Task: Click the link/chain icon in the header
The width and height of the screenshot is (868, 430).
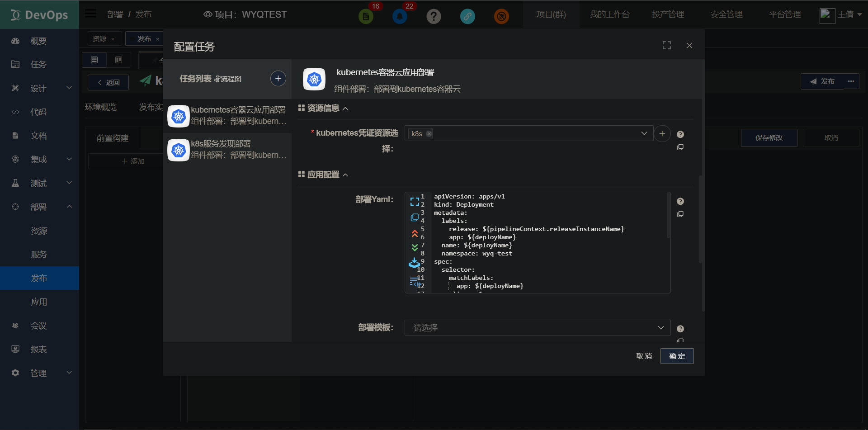Action: (x=467, y=16)
